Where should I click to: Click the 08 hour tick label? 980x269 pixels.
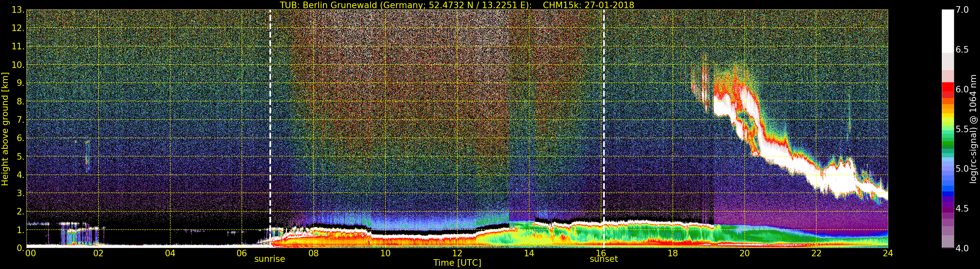coord(313,253)
